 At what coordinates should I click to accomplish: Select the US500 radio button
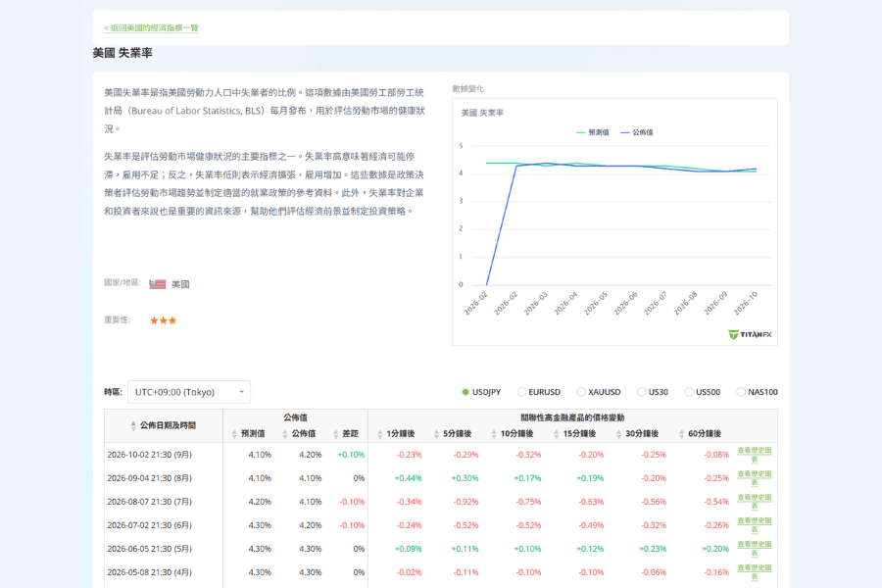click(x=689, y=392)
